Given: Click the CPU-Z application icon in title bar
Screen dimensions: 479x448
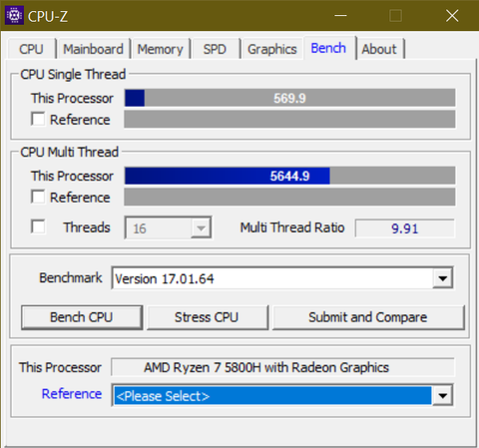Looking at the screenshot, I should (x=14, y=15).
